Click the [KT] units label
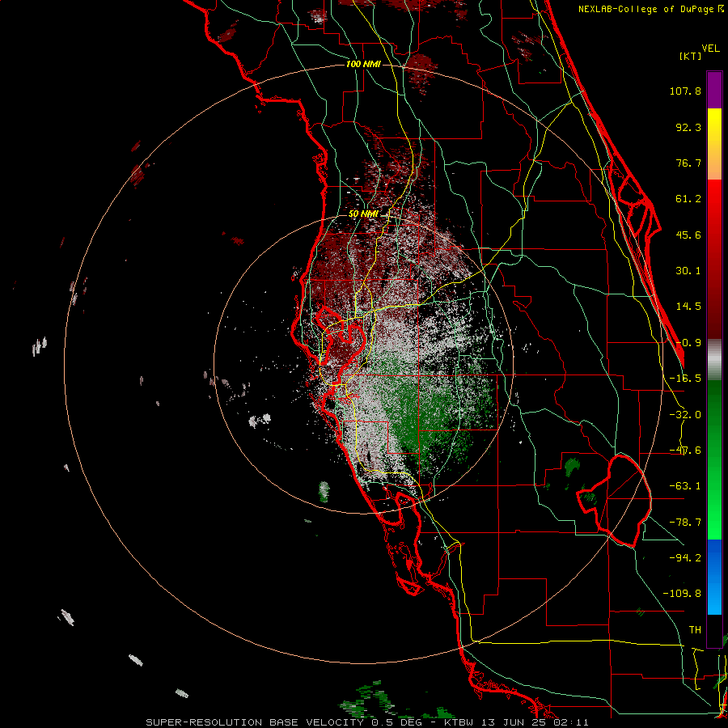Viewport: 728px width, 728px height. (x=691, y=56)
